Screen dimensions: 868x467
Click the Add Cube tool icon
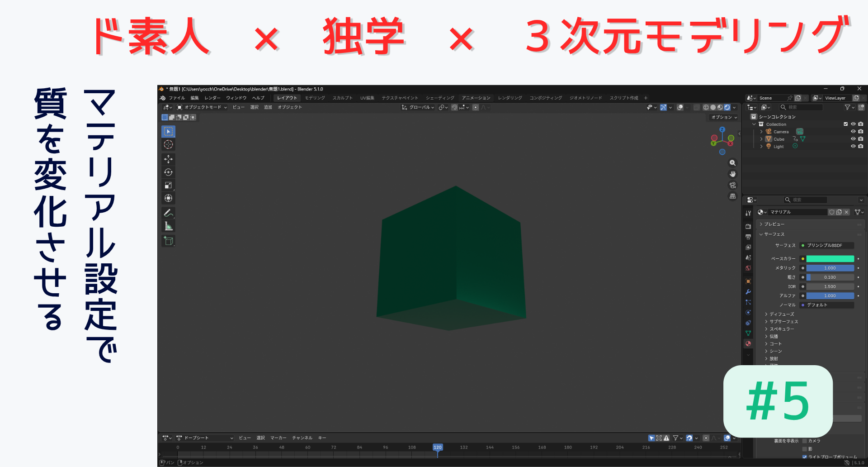(168, 241)
